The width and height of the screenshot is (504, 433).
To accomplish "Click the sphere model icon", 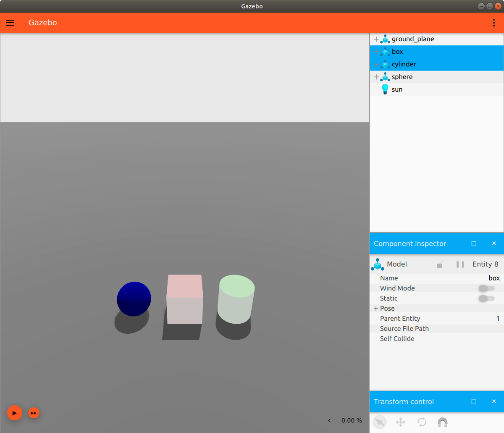I will [x=385, y=77].
